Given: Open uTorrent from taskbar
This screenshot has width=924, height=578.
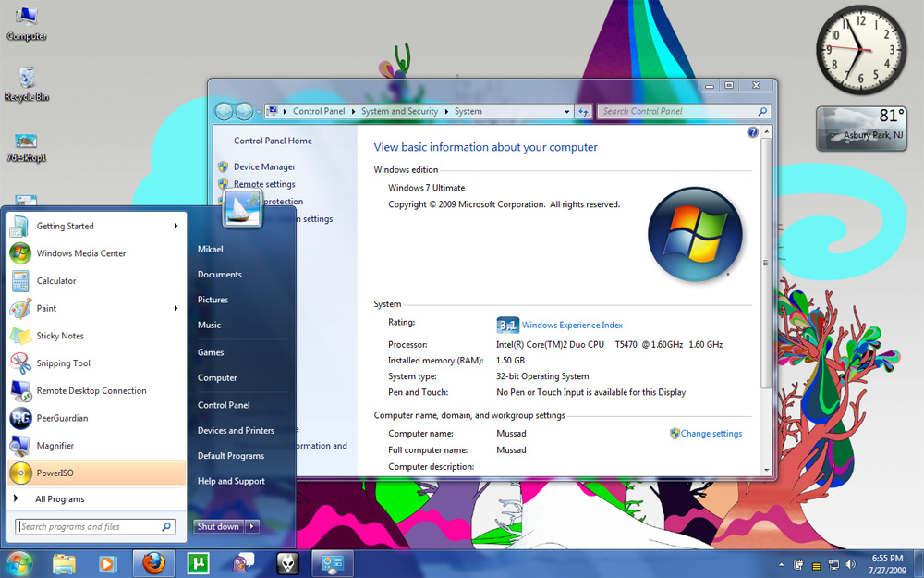Looking at the screenshot, I should [198, 564].
